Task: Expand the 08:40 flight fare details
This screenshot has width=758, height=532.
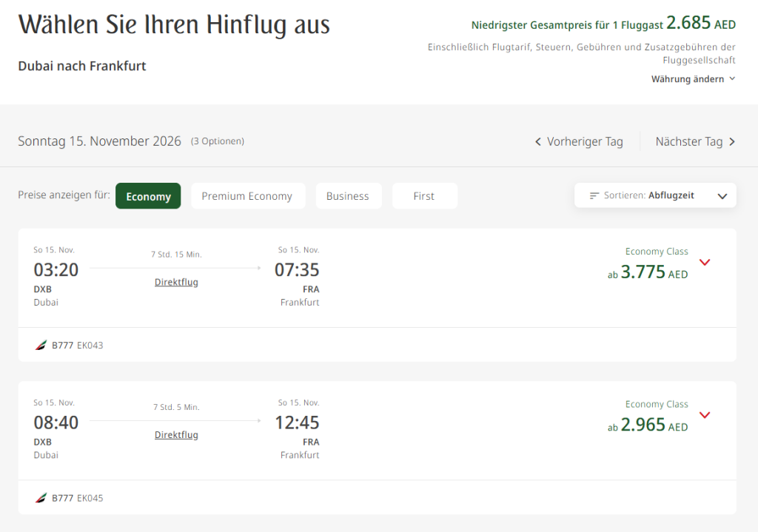Action: pos(705,415)
